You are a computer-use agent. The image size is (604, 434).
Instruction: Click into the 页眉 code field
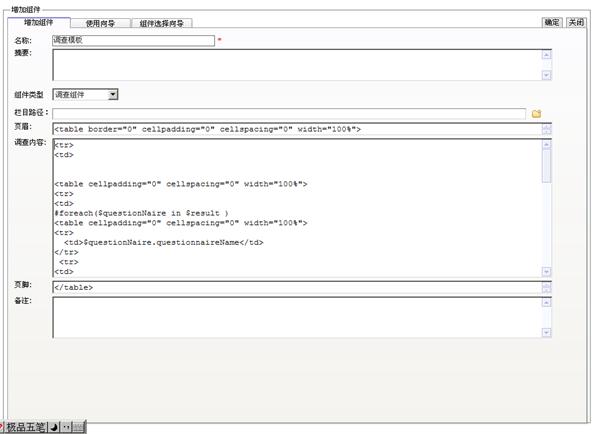click(296, 129)
